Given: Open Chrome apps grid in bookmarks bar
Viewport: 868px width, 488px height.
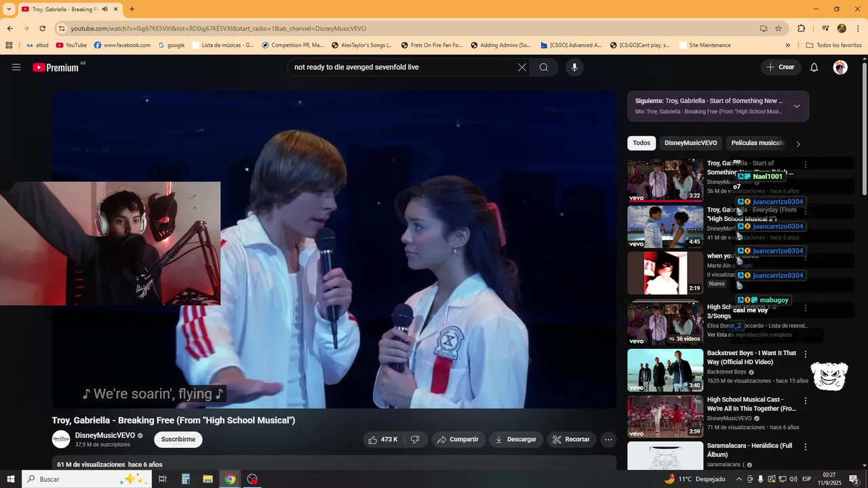Looking at the screenshot, I should [9, 45].
